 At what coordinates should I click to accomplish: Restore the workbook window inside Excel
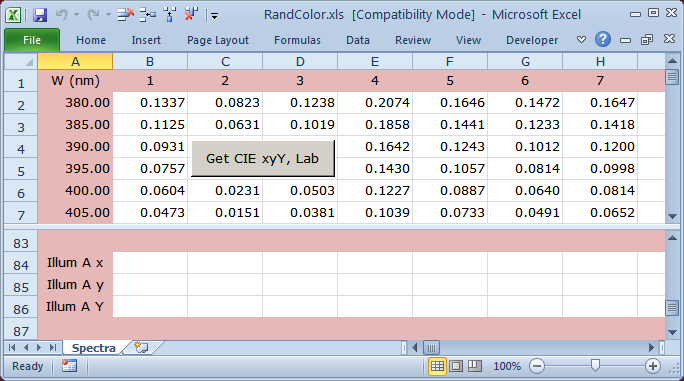click(x=647, y=40)
